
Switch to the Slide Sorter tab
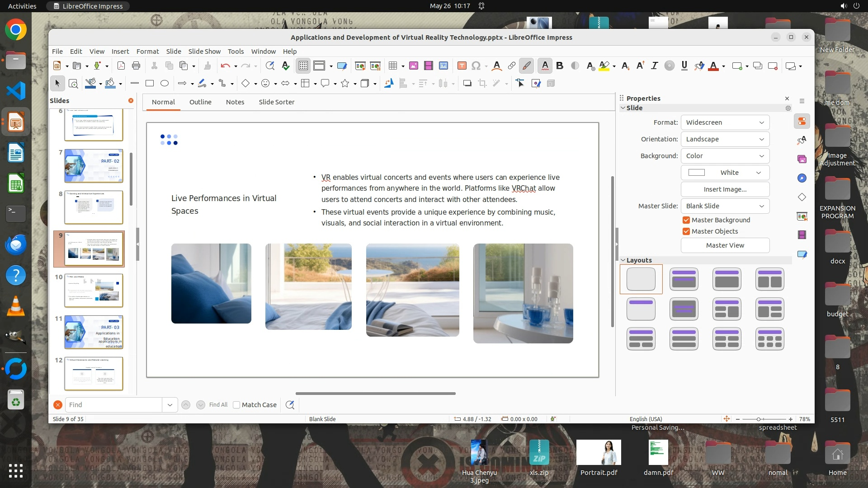coord(276,102)
